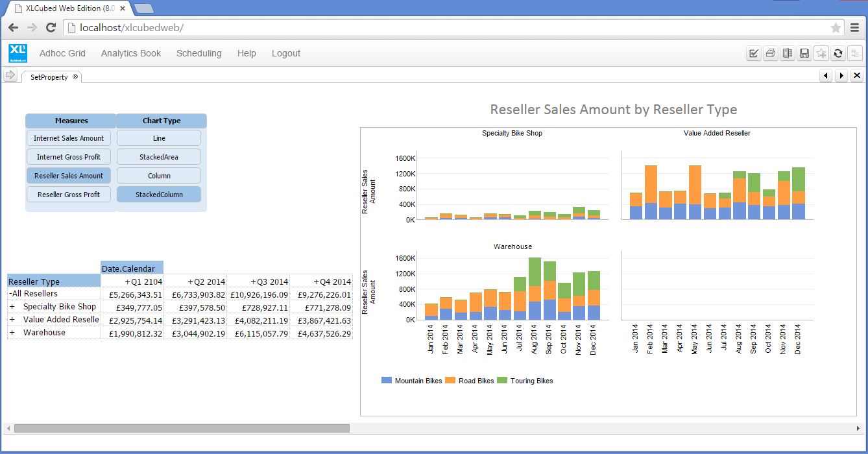Click the Export to Excel icon
868x454 pixels.
(x=788, y=54)
